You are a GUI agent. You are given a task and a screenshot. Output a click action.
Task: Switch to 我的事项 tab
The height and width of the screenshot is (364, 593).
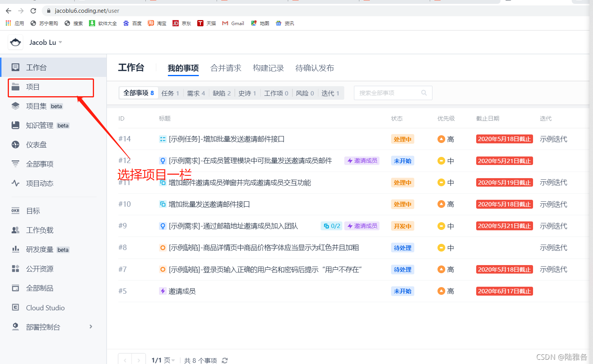183,68
